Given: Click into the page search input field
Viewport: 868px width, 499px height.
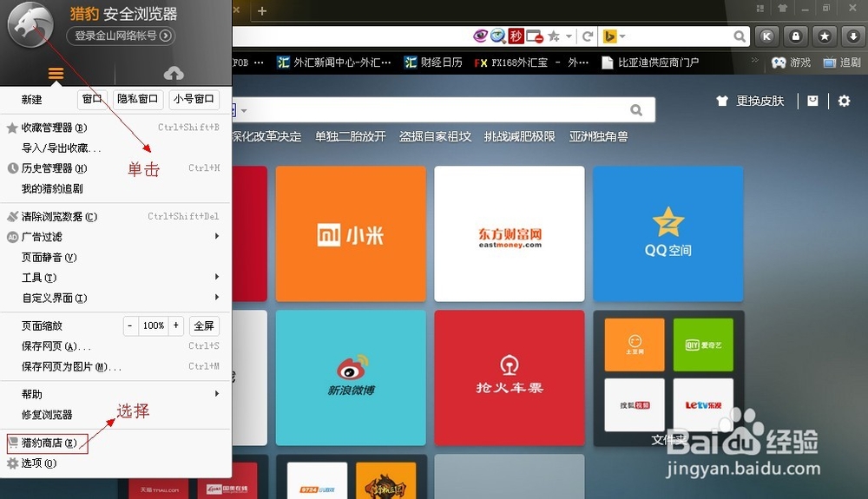Looking at the screenshot, I should click(437, 110).
